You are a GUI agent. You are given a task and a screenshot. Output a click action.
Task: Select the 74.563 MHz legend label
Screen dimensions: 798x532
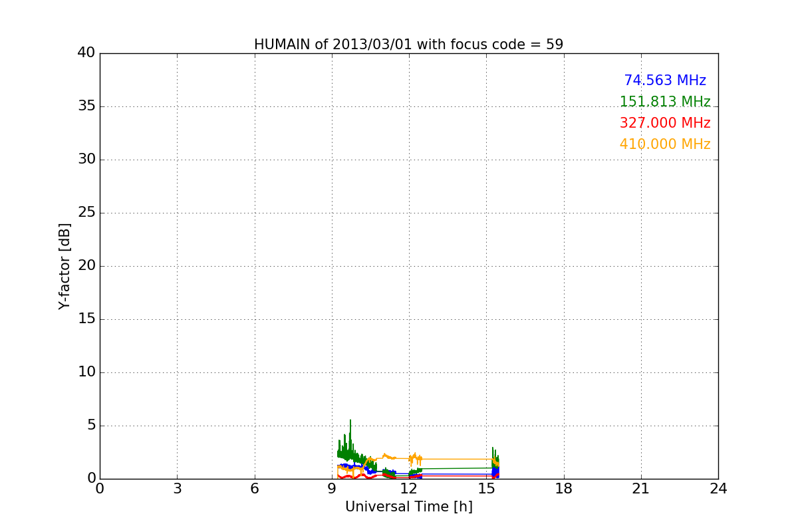(665, 80)
